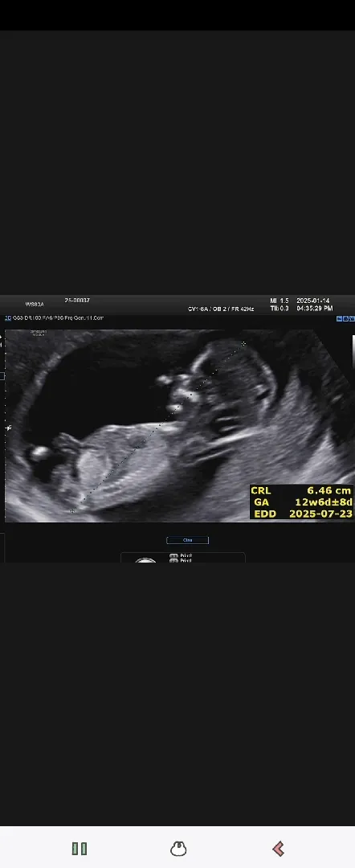355x868 pixels.
Task: Select the CRL 6.46 cm measurement row
Action: click(301, 490)
